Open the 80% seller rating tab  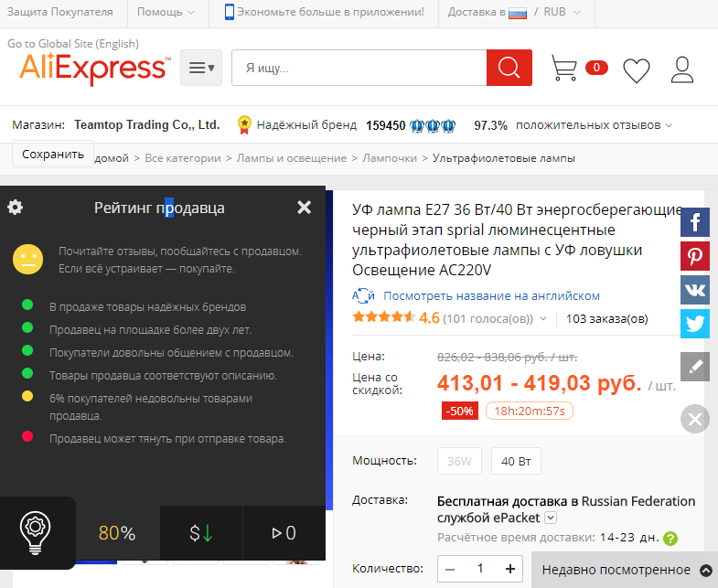[117, 533]
